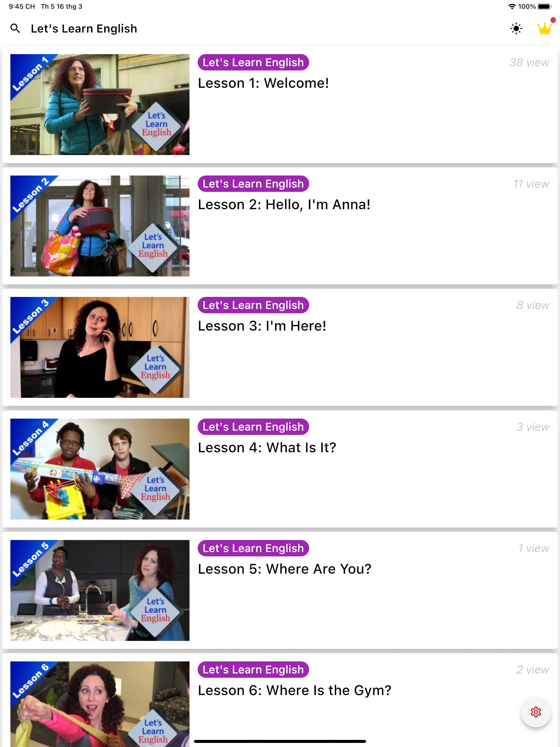Click the Let's Learn English title header
This screenshot has width=560, height=747.
pyautogui.click(x=84, y=28)
